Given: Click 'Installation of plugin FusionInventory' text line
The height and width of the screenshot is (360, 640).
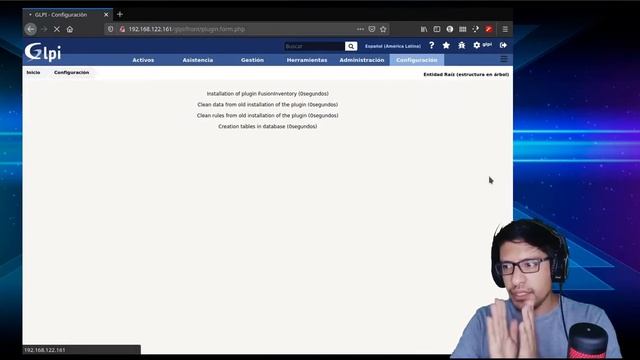Looking at the screenshot, I should [x=267, y=93].
